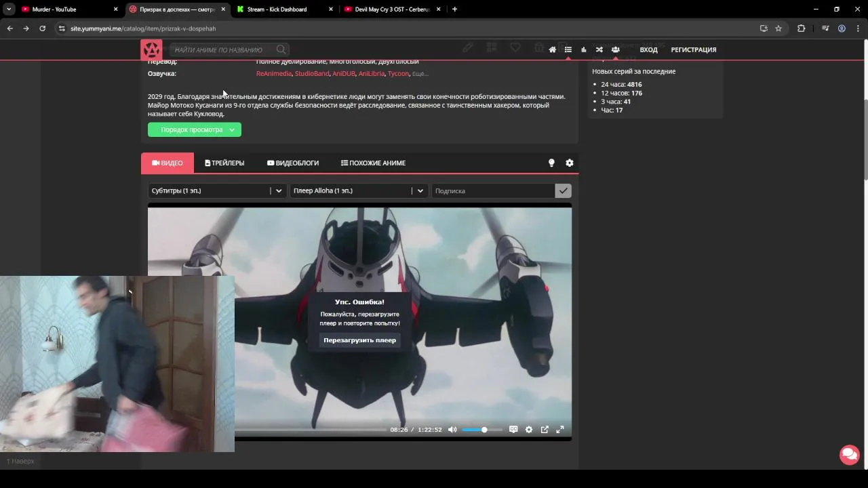Screen dimensions: 868x488
Task: Close the Kick Dashboard tab
Action: click(x=331, y=9)
